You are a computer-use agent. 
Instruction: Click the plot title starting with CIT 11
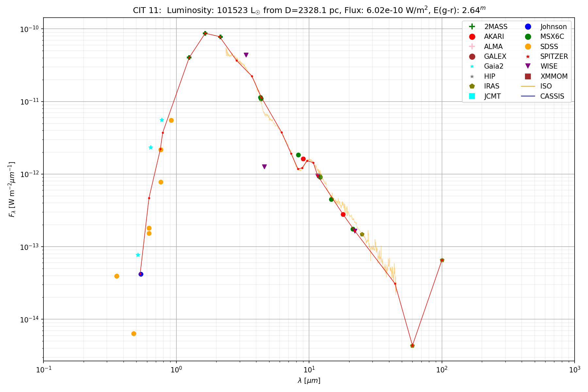tap(309, 10)
